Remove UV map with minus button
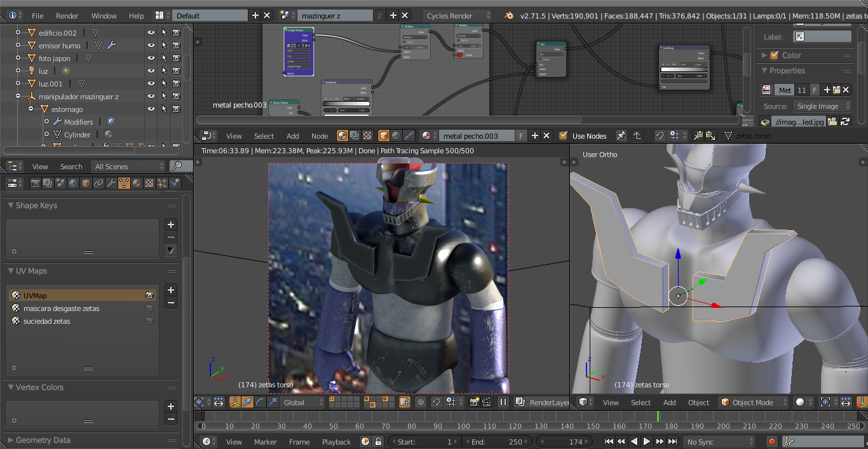Screen dimensions: 868x449 pos(170,303)
